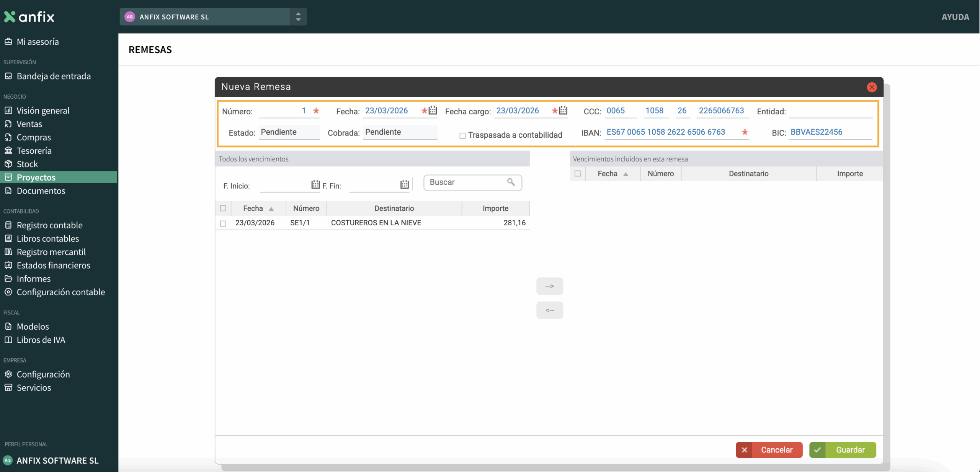Check the COSTUREROS EN LA NIEVE row
The image size is (980, 472).
point(223,223)
